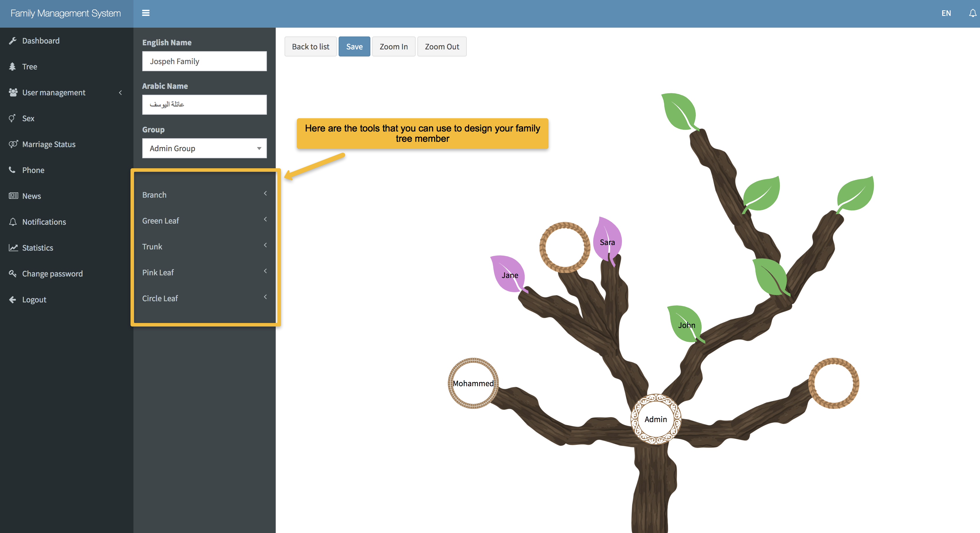The image size is (980, 533).
Task: Click the Notifications bell sidebar icon
Action: pos(13,222)
